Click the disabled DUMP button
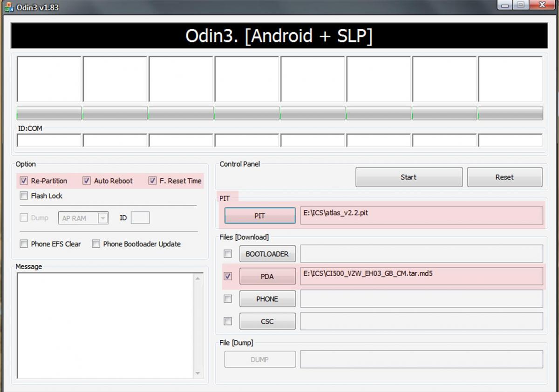This screenshot has height=392, width=559. pos(260,359)
